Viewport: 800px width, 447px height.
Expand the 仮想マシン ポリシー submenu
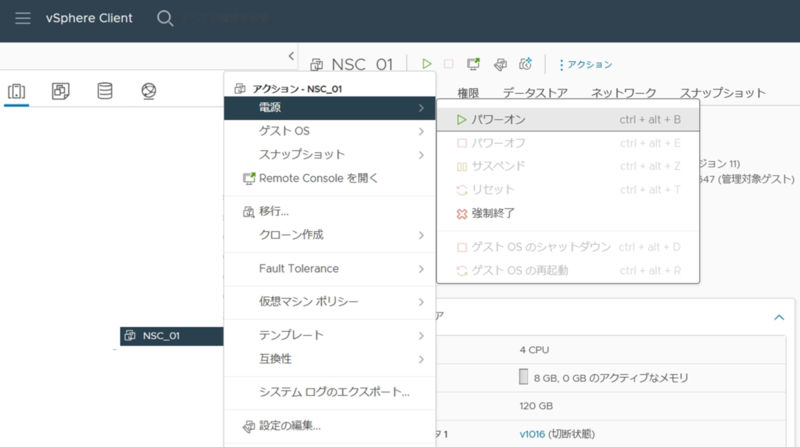click(330, 302)
